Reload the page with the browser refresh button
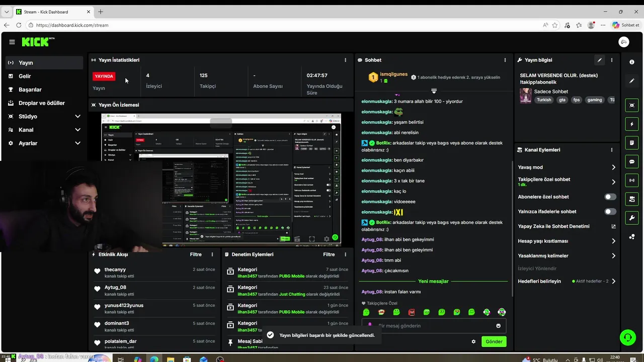This screenshot has width=644, height=362. coord(18,25)
